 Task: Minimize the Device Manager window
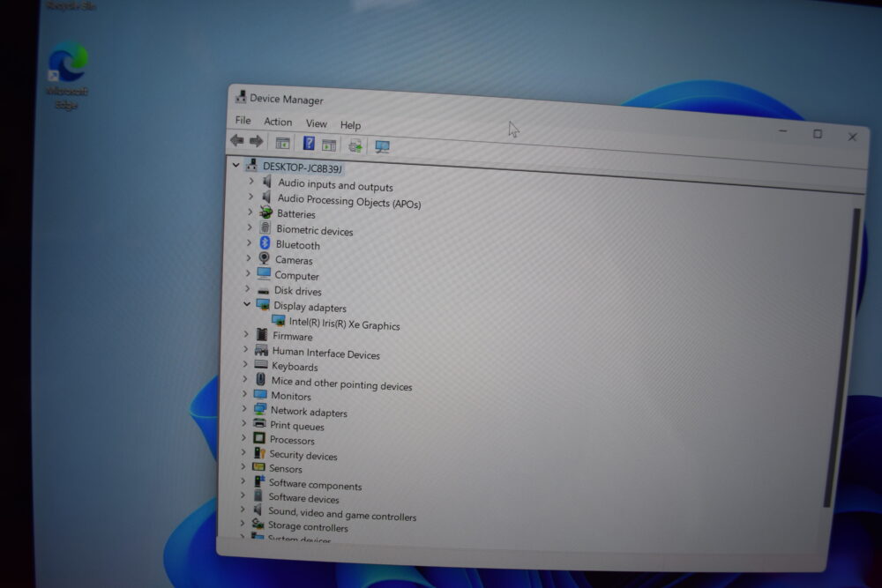pyautogui.click(x=782, y=131)
